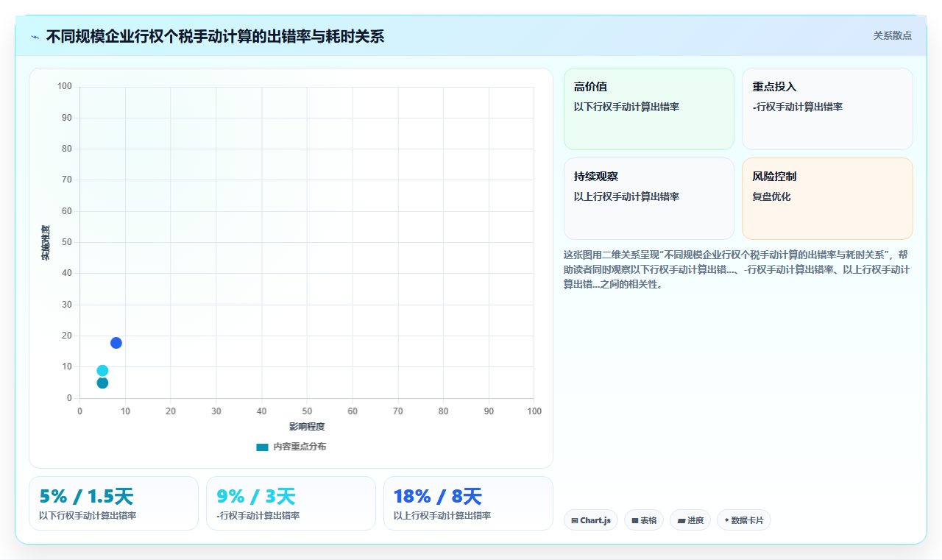Click the 关系散点 label in header
Image resolution: width=942 pixels, height=560 pixels.
click(892, 35)
